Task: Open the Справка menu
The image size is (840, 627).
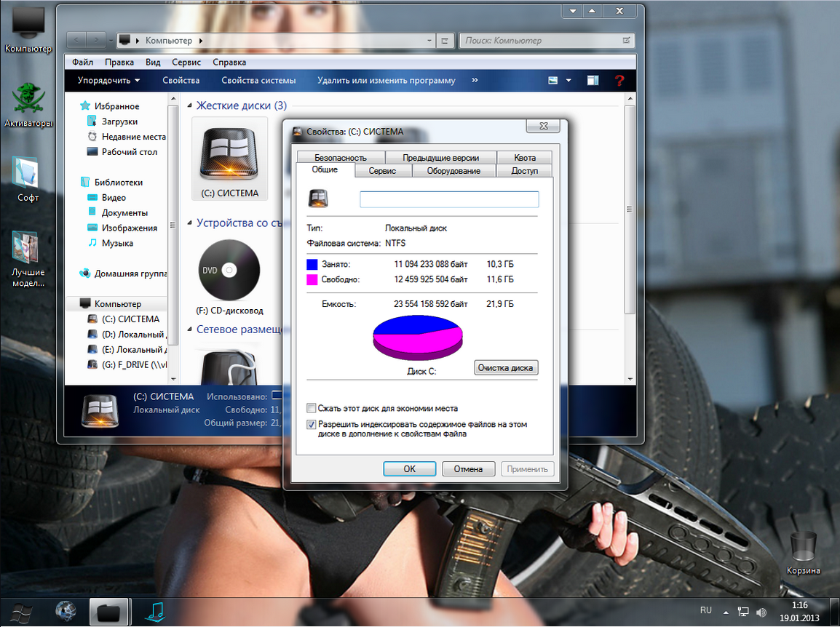Action: (x=229, y=62)
